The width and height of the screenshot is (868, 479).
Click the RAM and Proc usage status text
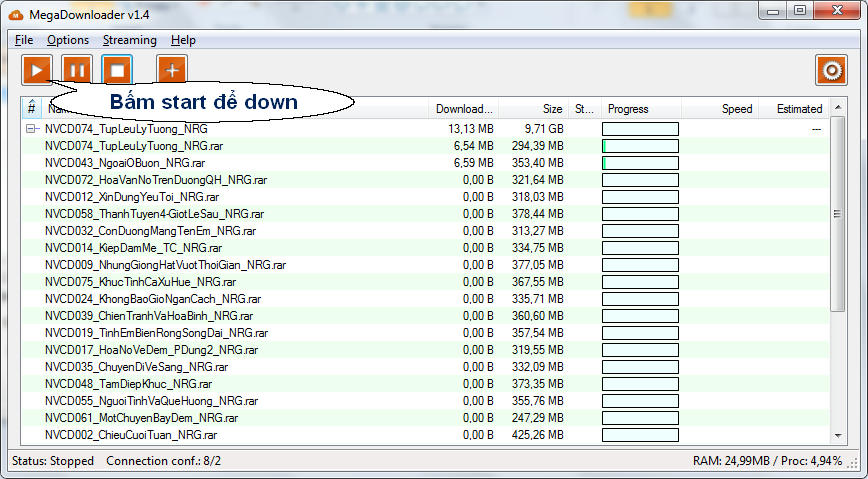point(767,461)
